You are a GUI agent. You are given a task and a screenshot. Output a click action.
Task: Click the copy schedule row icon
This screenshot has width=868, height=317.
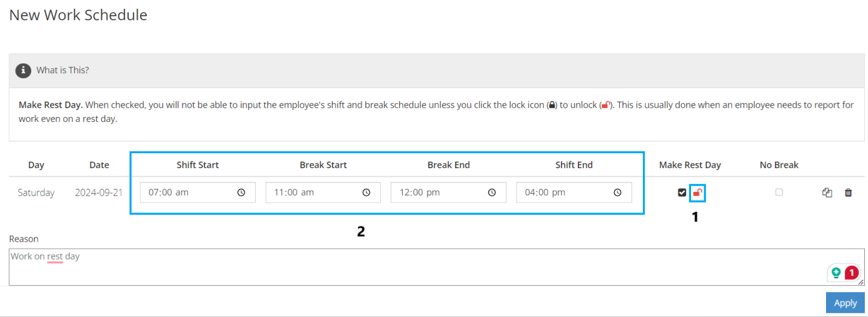coord(827,193)
